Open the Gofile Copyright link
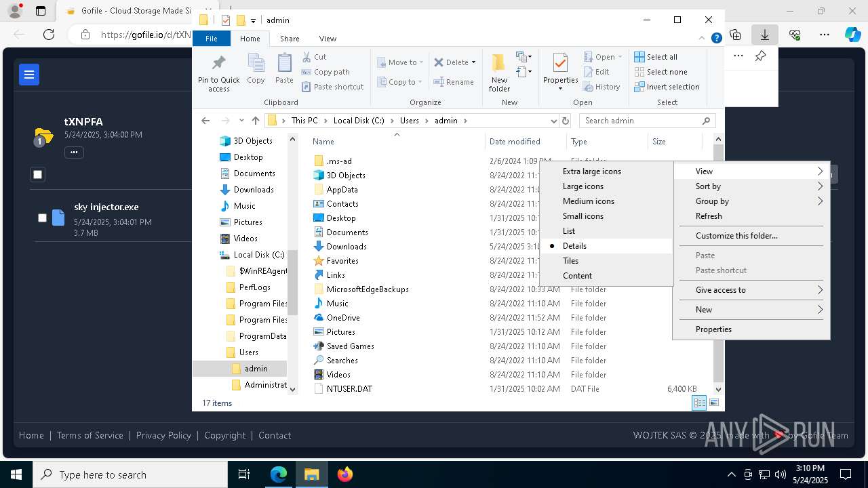The width and height of the screenshot is (868, 488). pyautogui.click(x=224, y=435)
